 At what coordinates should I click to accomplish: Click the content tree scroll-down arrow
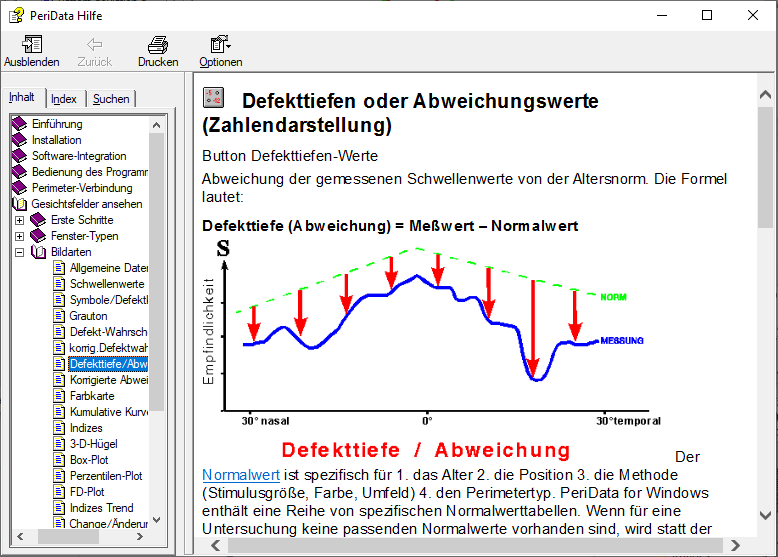pyautogui.click(x=156, y=520)
